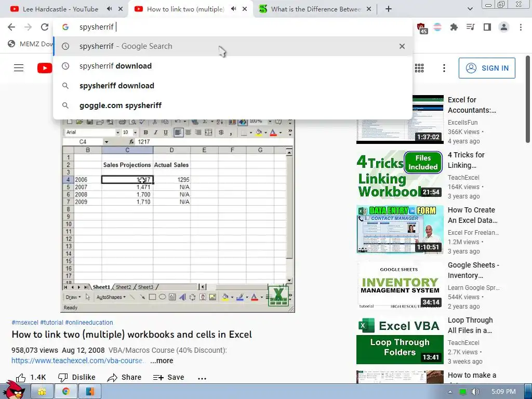Open the Chrome profile avatar

[x=504, y=27]
